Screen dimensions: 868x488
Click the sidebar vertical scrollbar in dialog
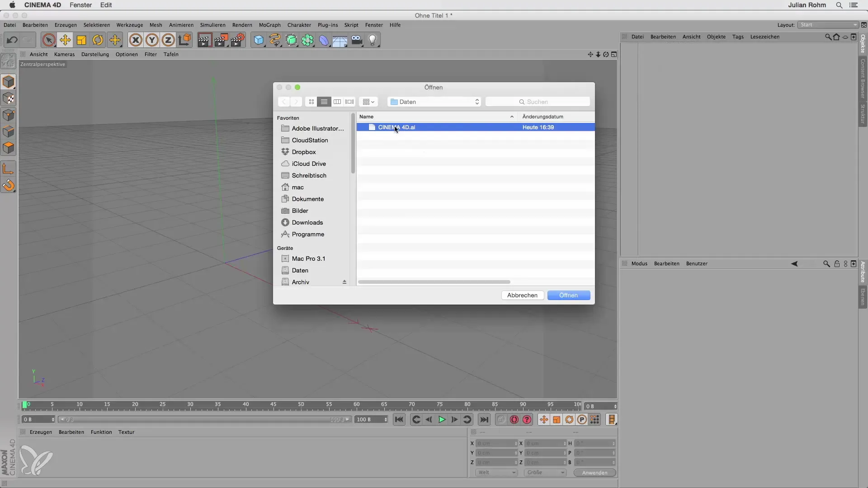click(x=353, y=144)
